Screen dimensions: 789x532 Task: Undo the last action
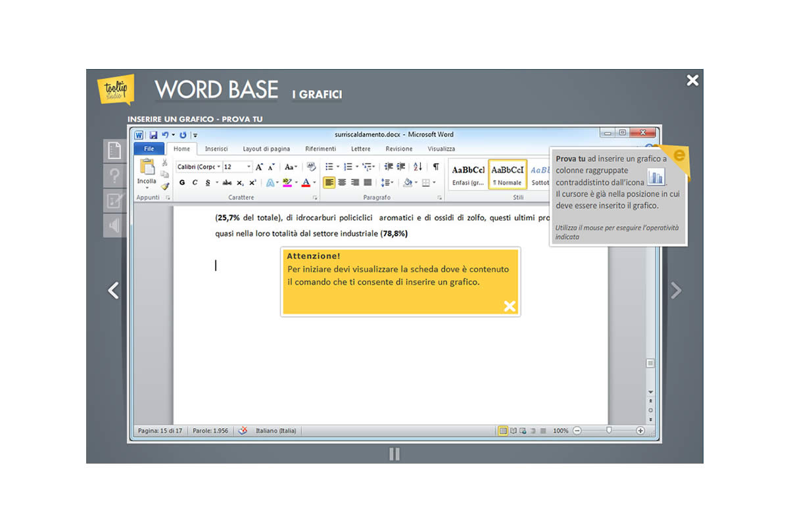point(165,135)
